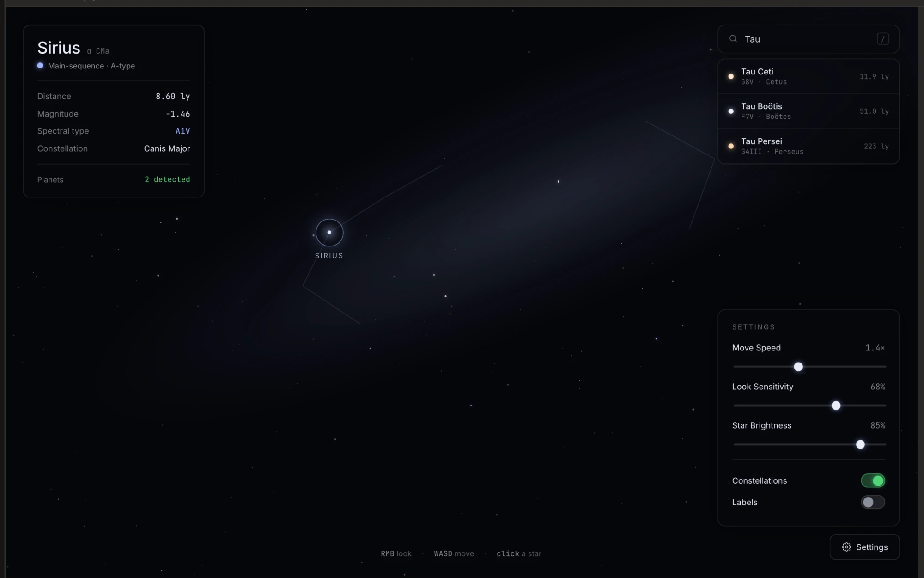Click the 8.60 ly distance value

click(x=173, y=96)
